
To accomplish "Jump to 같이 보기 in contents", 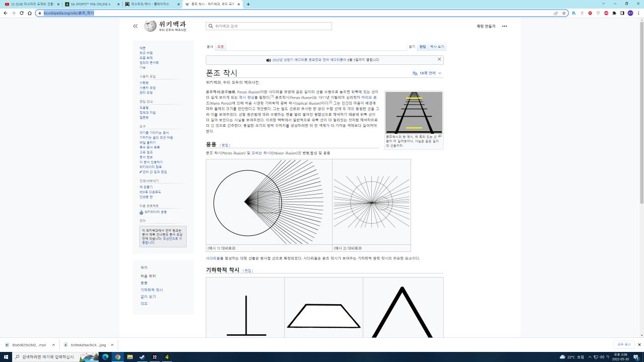I will tap(148, 297).
